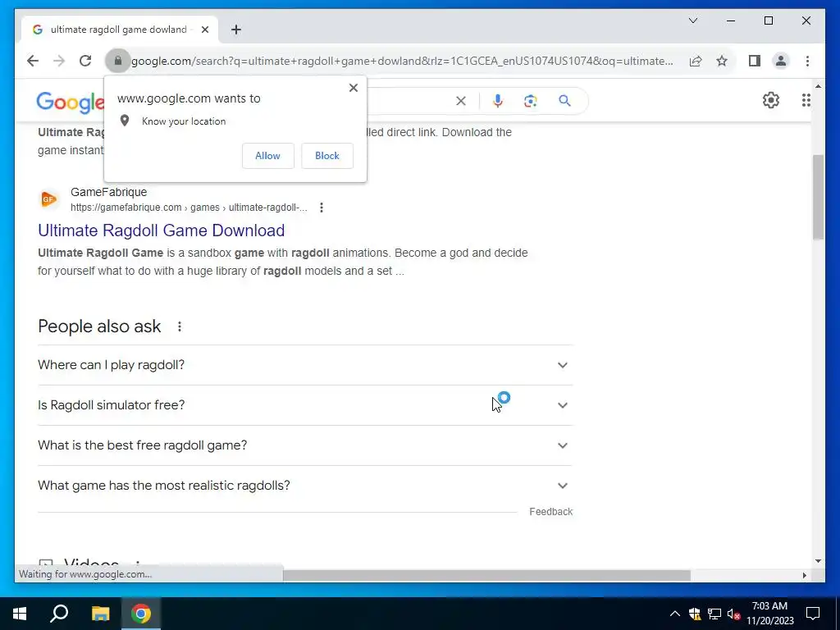
Task: Click the Chrome taskbar icon
Action: click(x=141, y=614)
